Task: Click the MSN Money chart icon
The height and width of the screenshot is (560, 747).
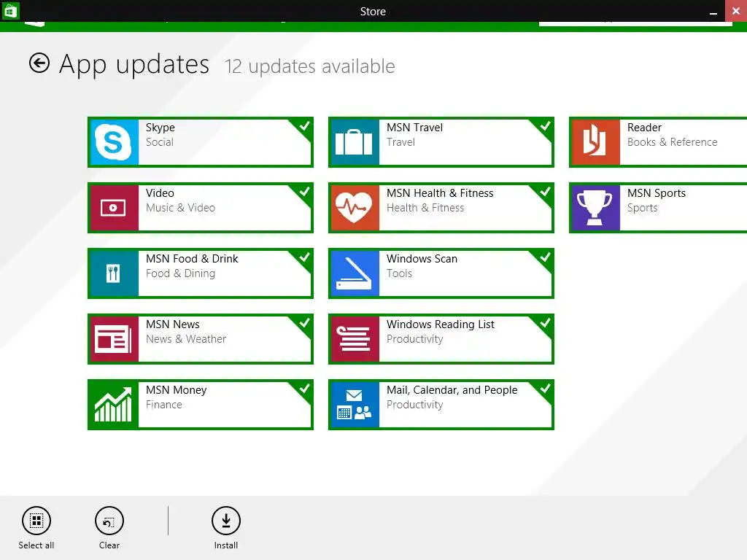Action: pos(113,405)
